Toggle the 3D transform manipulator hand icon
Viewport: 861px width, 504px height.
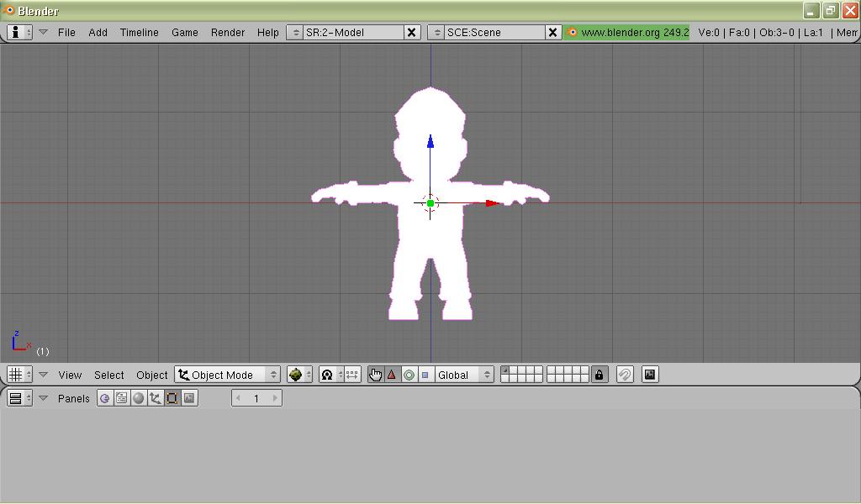click(x=375, y=375)
